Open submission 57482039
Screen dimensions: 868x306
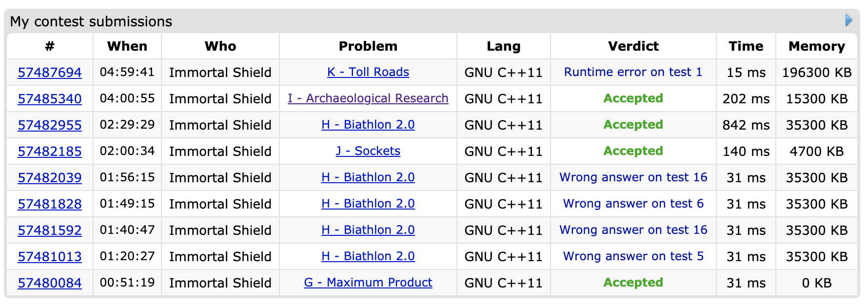[x=50, y=178]
